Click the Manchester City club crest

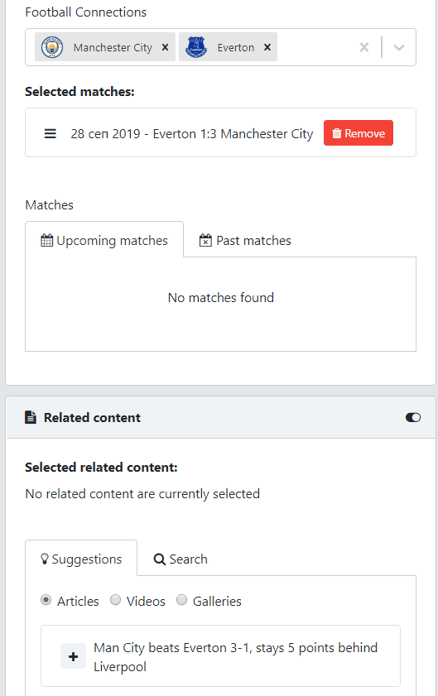(x=52, y=47)
